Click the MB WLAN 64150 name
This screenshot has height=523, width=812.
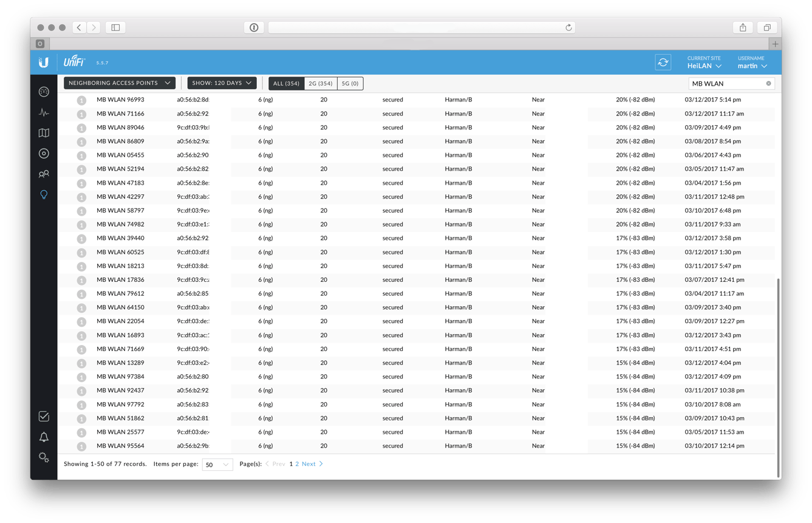click(120, 307)
